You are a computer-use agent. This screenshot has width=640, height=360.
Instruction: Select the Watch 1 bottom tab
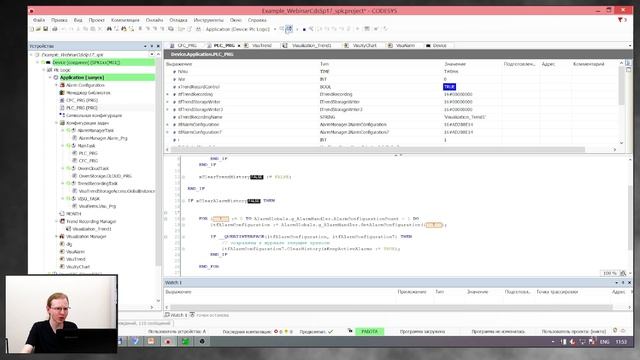[176, 315]
